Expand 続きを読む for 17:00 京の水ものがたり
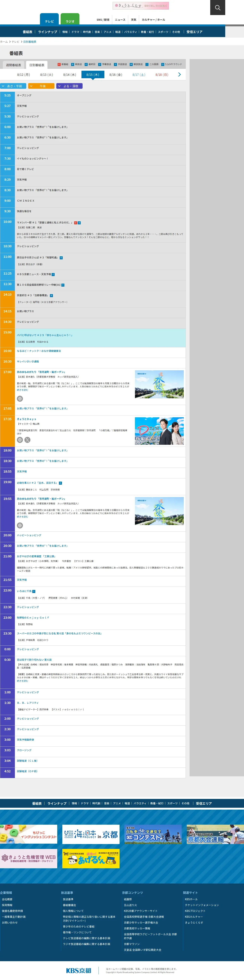 point(22,390)
